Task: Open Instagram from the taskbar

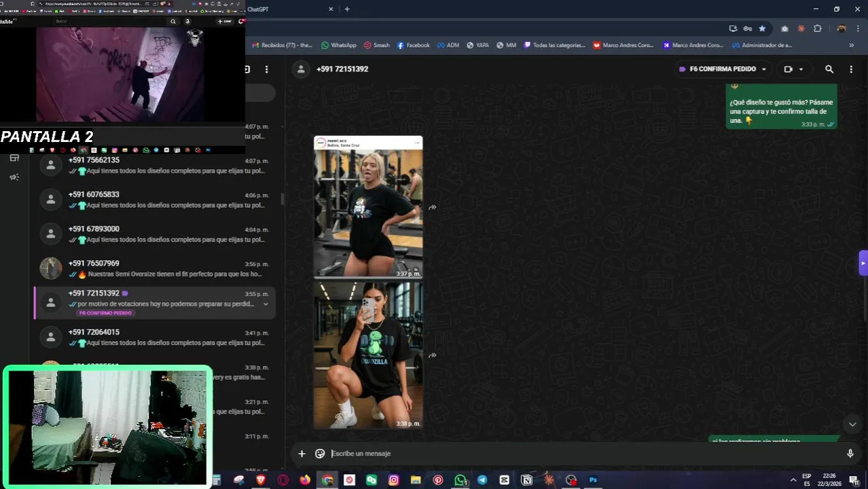Action: (x=393, y=480)
